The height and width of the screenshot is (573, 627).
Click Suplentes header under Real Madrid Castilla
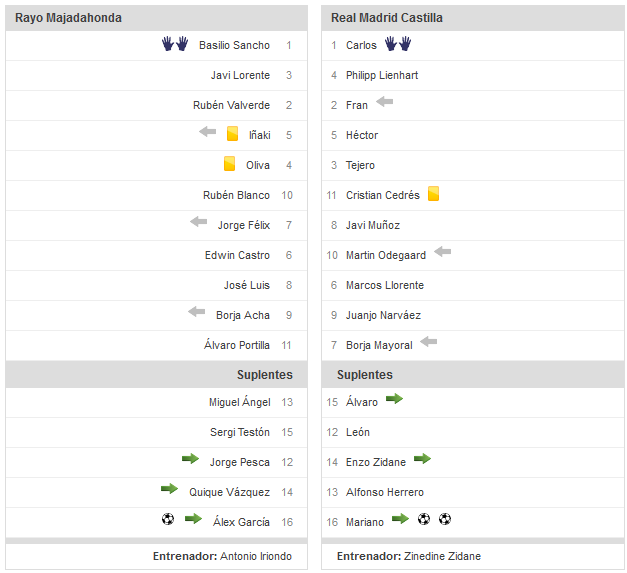[x=365, y=375]
